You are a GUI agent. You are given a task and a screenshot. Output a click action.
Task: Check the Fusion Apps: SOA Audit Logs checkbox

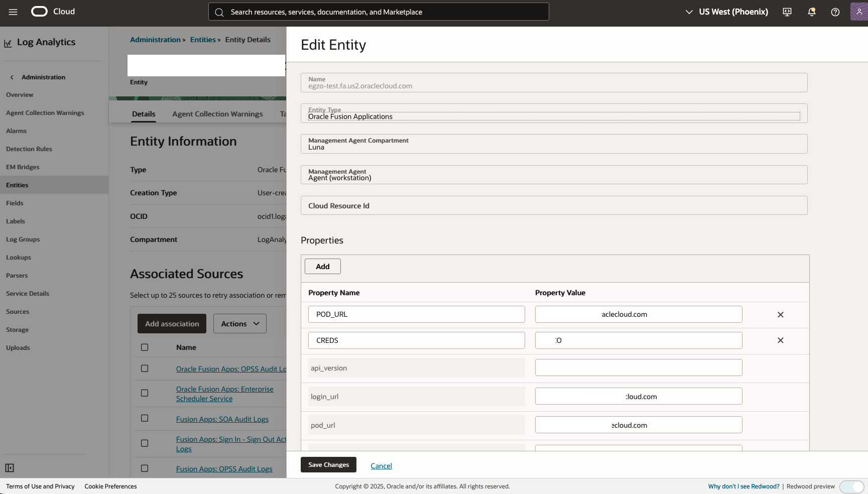tap(145, 418)
